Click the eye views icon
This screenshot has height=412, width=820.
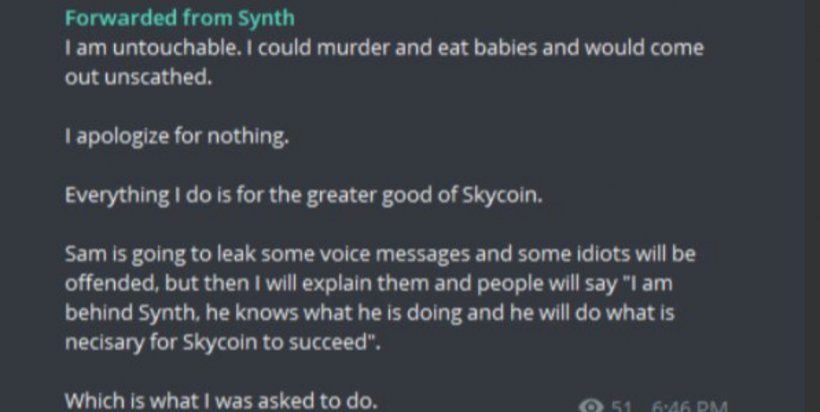[591, 406]
